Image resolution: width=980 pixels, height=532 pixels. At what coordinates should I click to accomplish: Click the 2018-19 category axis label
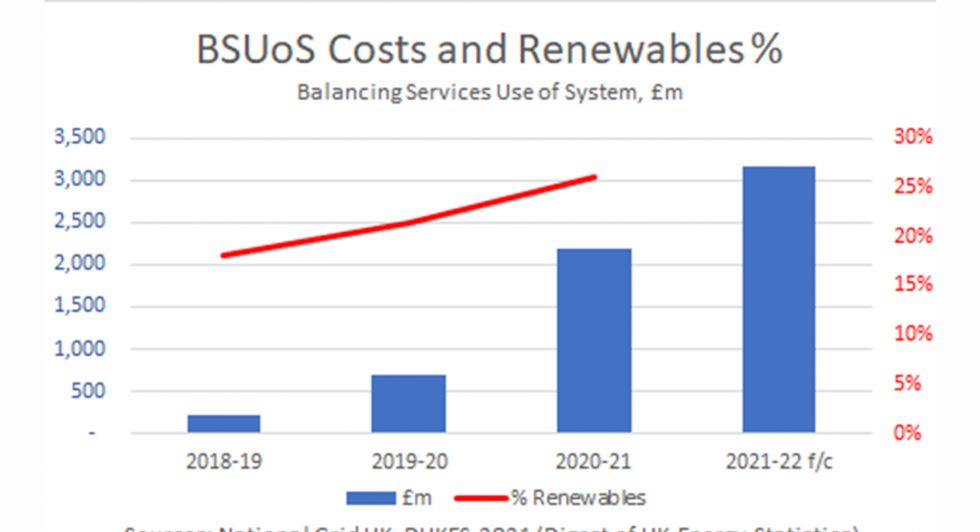(224, 460)
